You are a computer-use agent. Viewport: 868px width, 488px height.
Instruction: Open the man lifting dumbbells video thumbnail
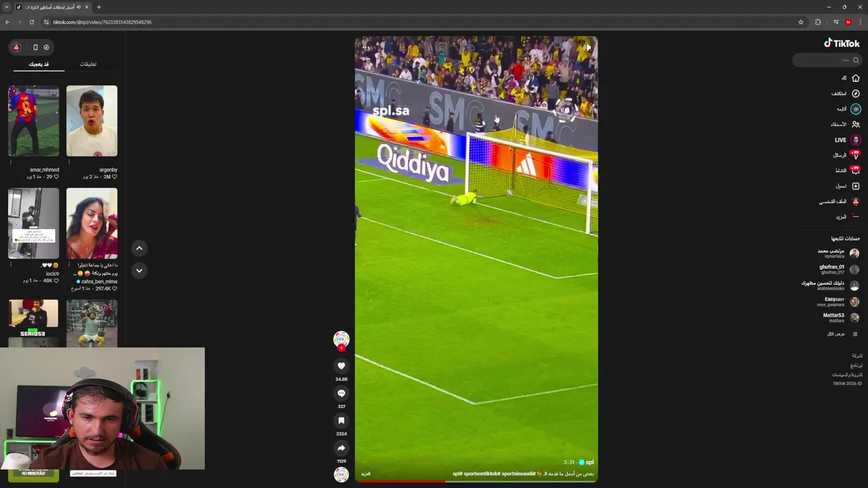tap(92, 323)
